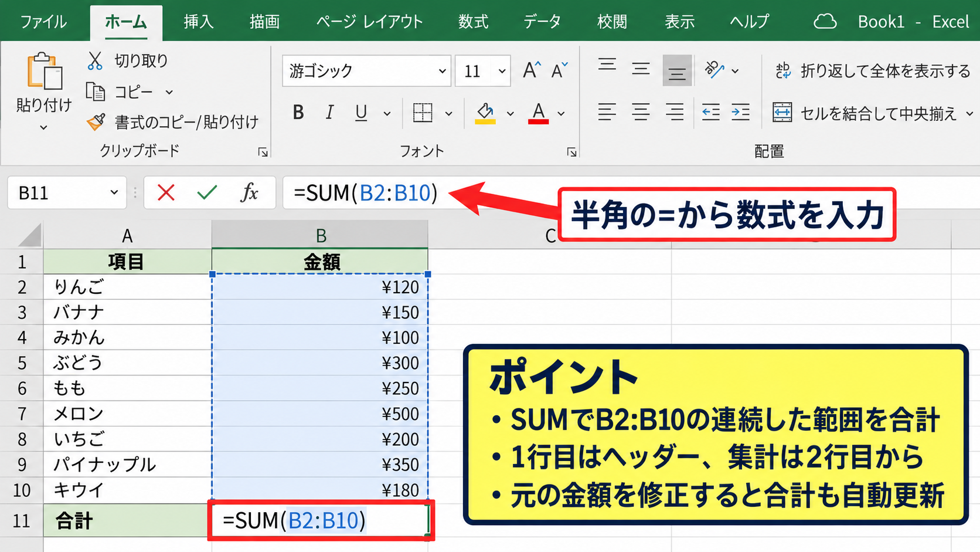This screenshot has width=980, height=552.
Task: Select column A header
Action: [127, 235]
